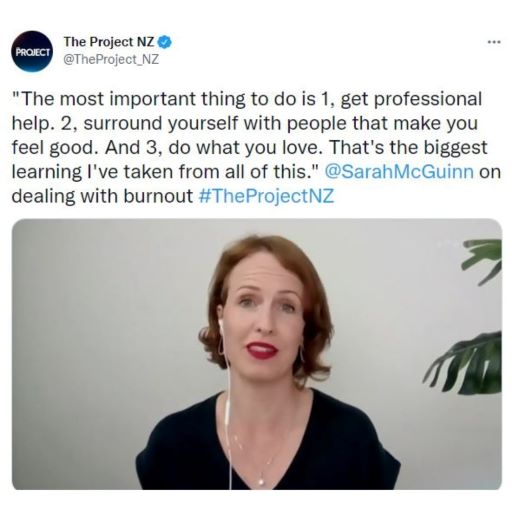This screenshot has width=512, height=512.
Task: Click the necklace pendant in the video
Action: [260, 481]
